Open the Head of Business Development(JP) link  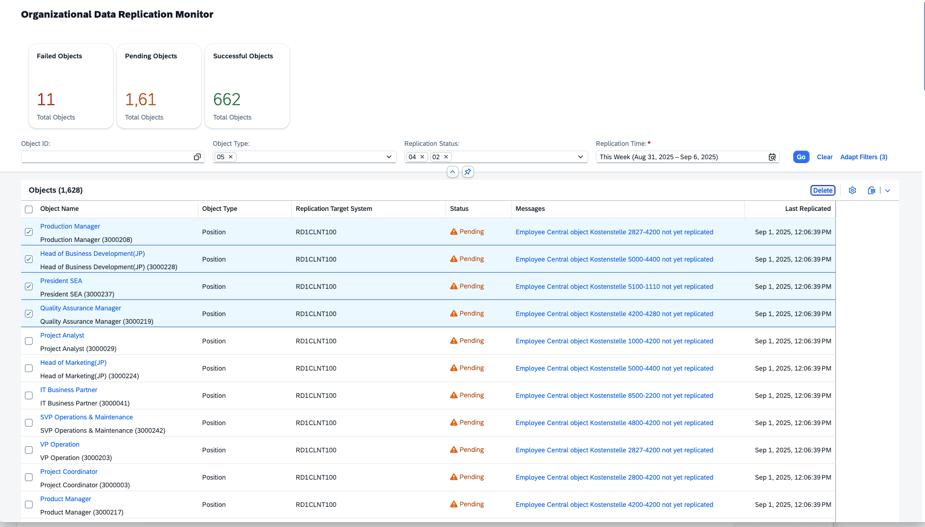(x=93, y=254)
